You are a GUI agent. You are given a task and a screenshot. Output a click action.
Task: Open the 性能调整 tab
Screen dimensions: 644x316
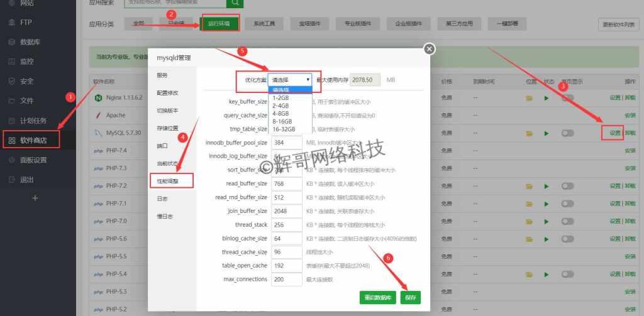pos(172,181)
